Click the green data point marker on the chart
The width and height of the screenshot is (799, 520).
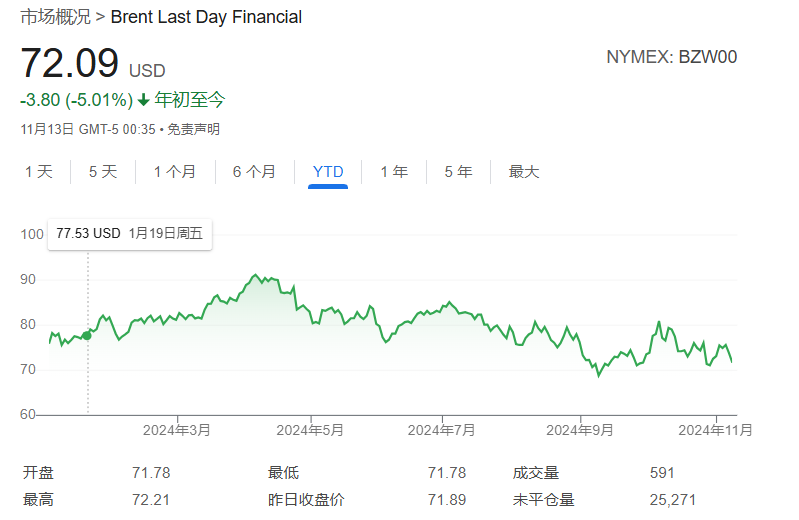tap(87, 335)
